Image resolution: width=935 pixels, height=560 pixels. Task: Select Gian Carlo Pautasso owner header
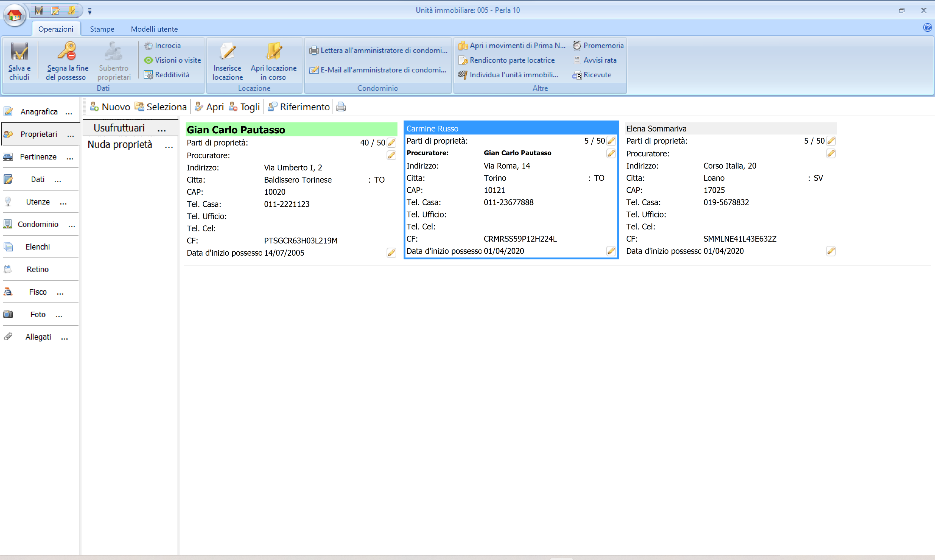[x=291, y=129]
